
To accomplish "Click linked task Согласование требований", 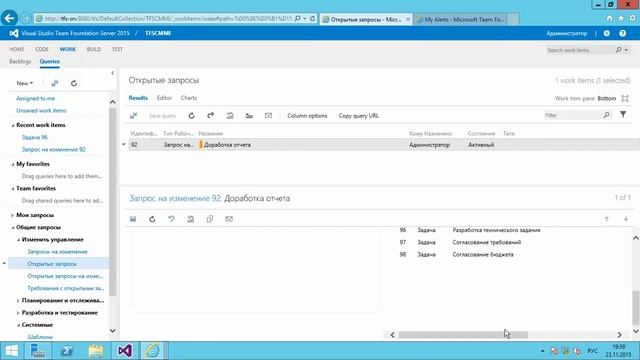I will 487,242.
